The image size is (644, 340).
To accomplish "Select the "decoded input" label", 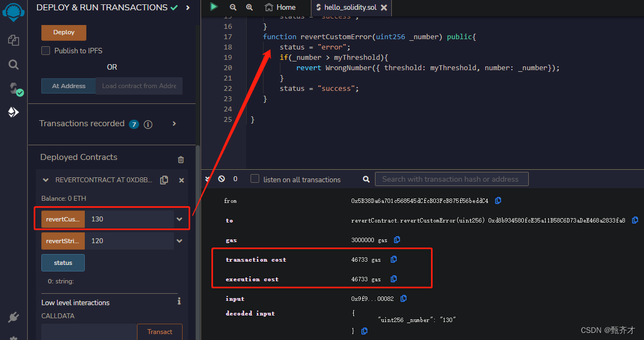I will click(250, 313).
